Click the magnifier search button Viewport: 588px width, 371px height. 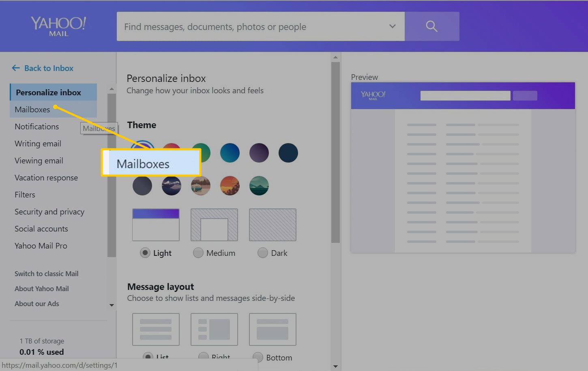coord(432,26)
